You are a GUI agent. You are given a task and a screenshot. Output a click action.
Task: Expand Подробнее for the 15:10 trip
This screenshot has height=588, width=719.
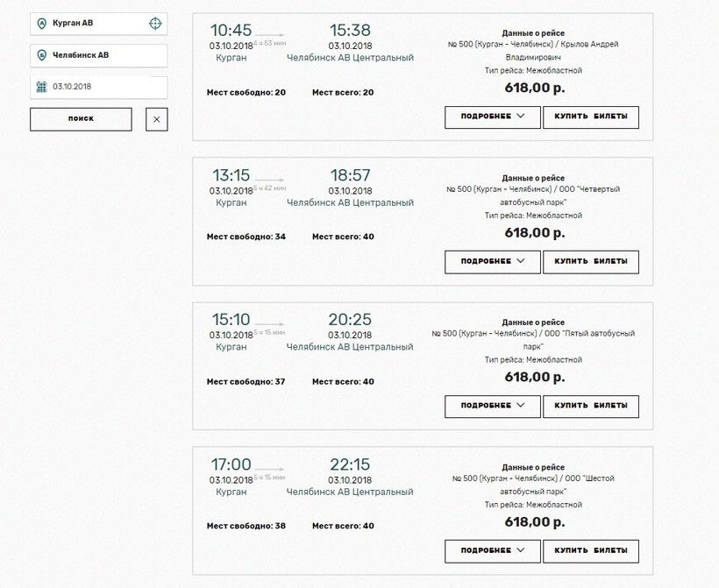click(493, 406)
